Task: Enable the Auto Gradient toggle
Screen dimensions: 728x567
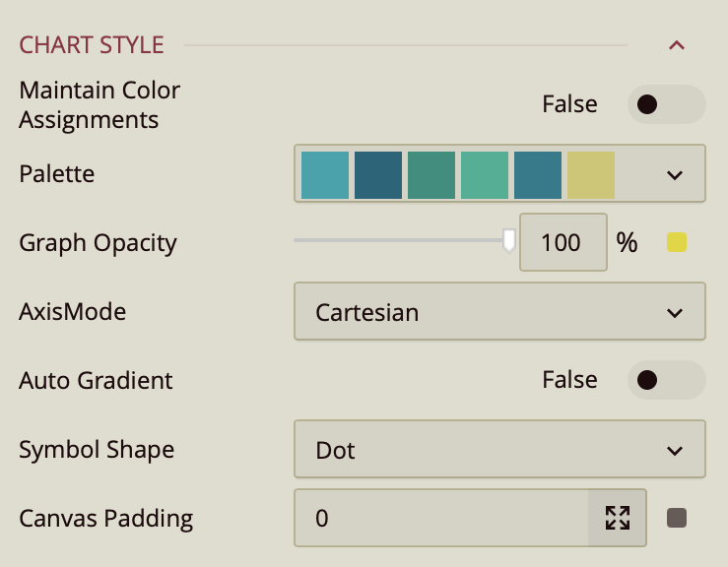Action: [x=666, y=380]
